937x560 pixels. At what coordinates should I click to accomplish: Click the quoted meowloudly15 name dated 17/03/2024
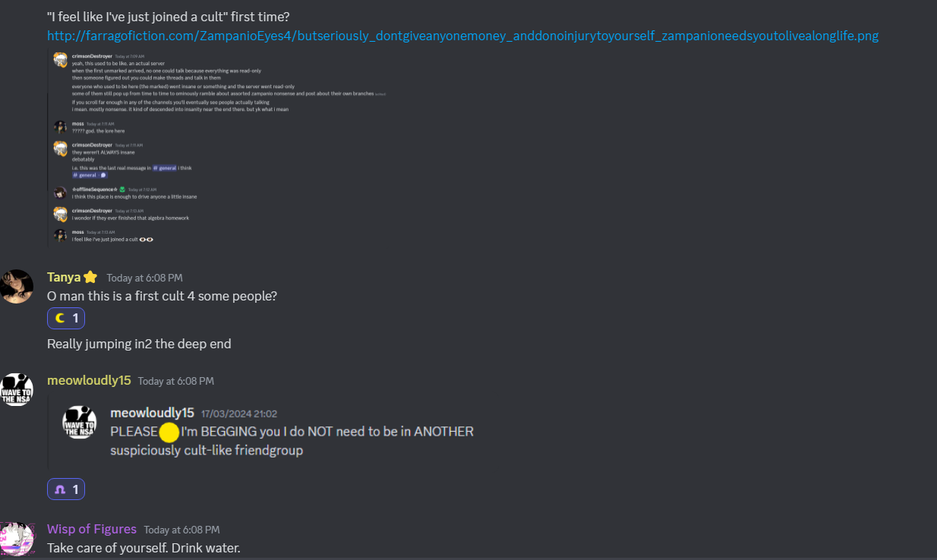152,413
